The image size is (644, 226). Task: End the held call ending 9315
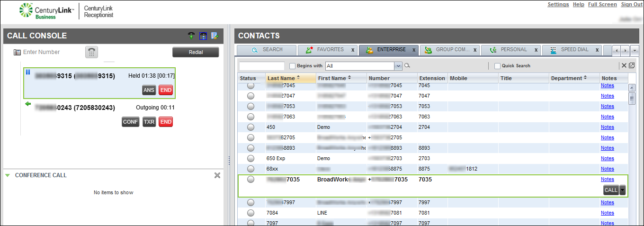click(x=166, y=90)
